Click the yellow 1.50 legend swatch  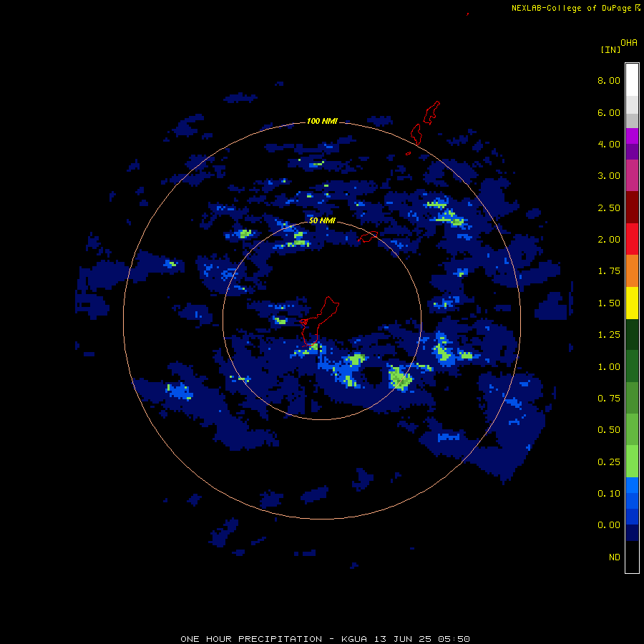pyautogui.click(x=632, y=303)
